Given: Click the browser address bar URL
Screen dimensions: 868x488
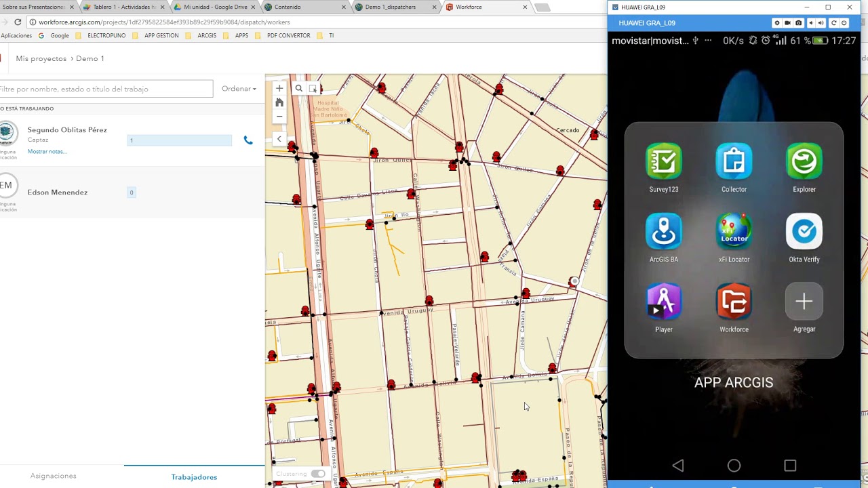Looking at the screenshot, I should (164, 22).
